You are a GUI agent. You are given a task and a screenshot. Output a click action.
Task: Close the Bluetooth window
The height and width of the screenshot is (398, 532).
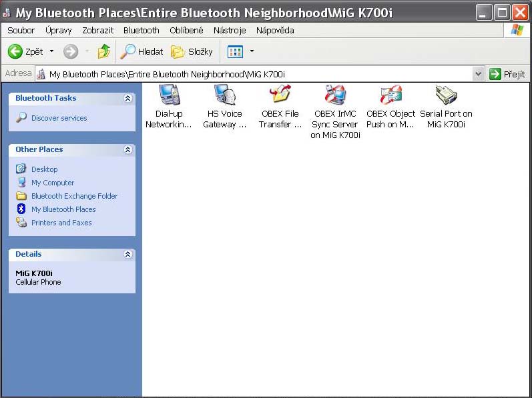[520, 13]
